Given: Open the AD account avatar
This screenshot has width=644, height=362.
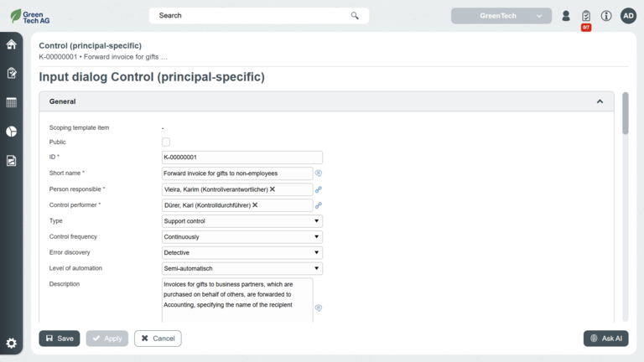Looking at the screenshot, I should coord(628,16).
